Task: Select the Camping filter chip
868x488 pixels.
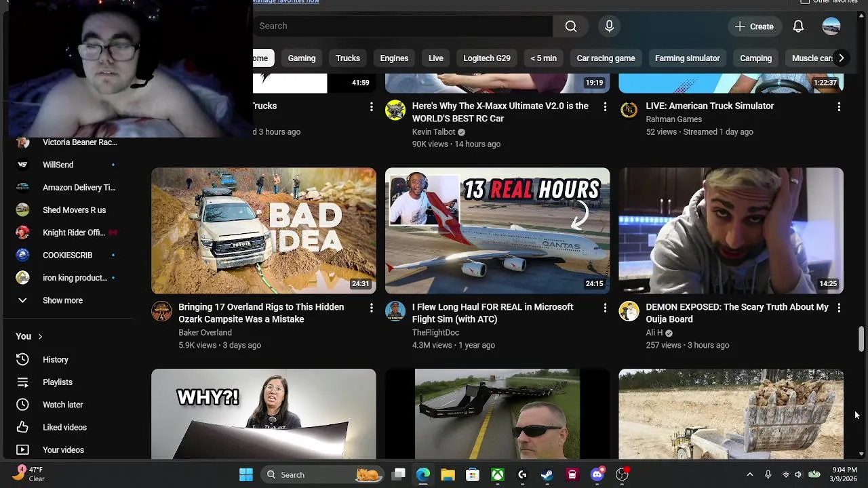Action: [x=755, y=58]
